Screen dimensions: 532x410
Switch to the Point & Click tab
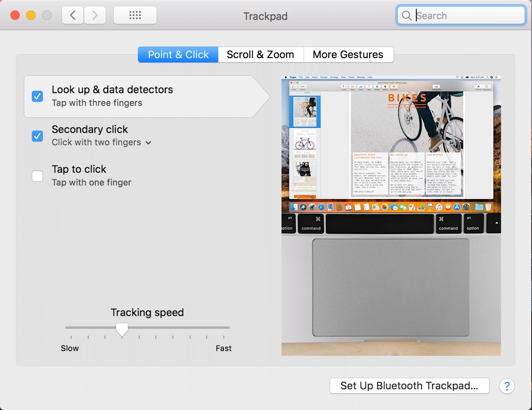click(178, 55)
